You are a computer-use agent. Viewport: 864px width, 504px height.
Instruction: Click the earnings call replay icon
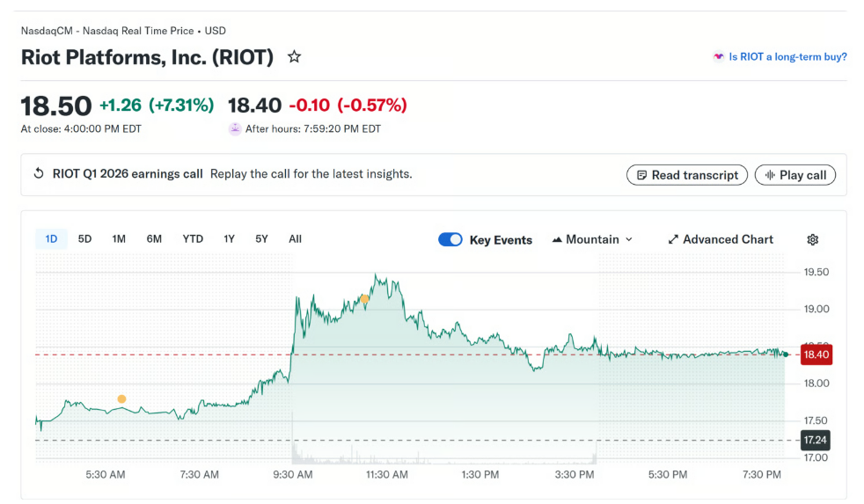[x=39, y=173]
